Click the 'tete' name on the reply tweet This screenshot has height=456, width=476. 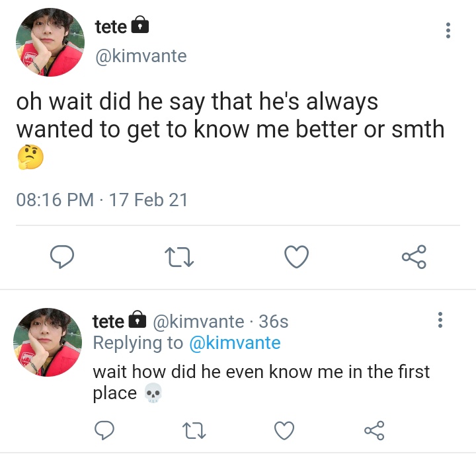tap(108, 322)
